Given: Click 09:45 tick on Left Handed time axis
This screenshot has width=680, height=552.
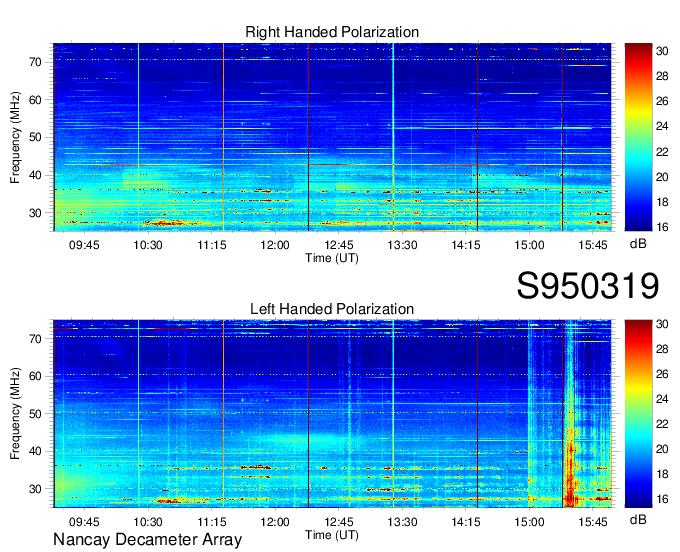Looking at the screenshot, I should coord(84,522).
